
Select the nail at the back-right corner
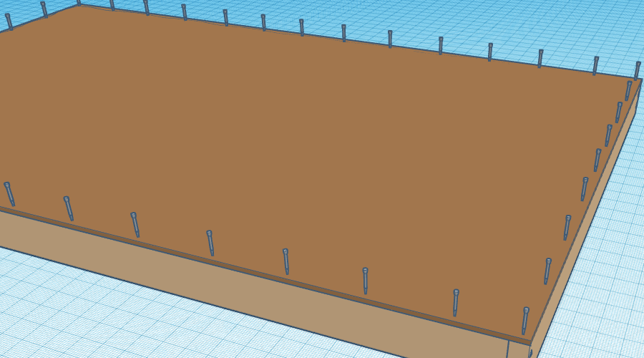pyautogui.click(x=637, y=70)
